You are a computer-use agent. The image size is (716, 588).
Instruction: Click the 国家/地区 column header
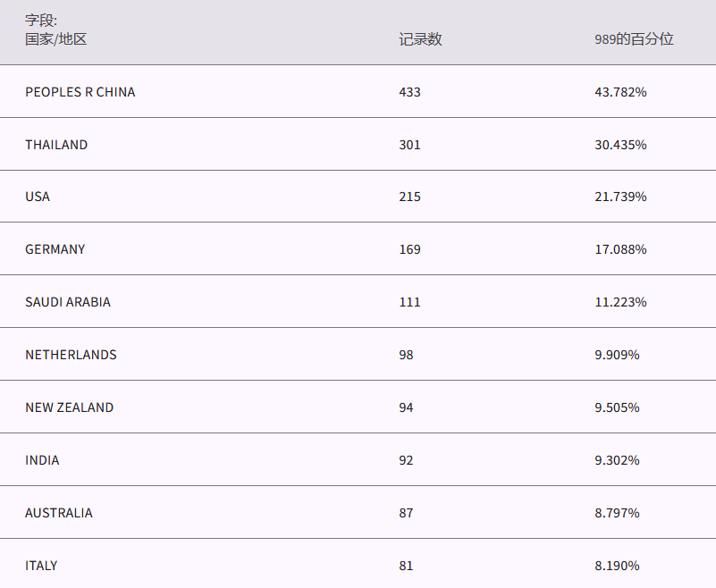pyautogui.click(x=55, y=39)
